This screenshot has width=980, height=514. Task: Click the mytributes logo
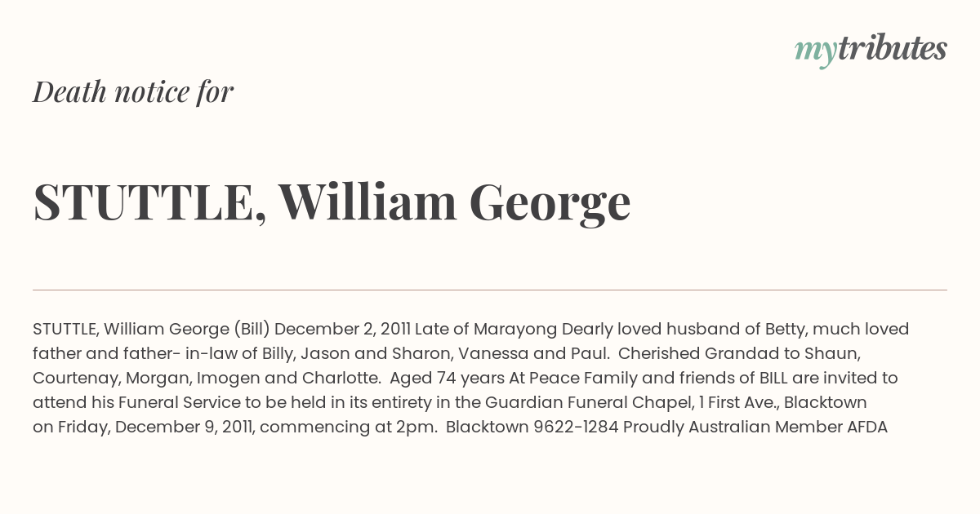point(871,50)
